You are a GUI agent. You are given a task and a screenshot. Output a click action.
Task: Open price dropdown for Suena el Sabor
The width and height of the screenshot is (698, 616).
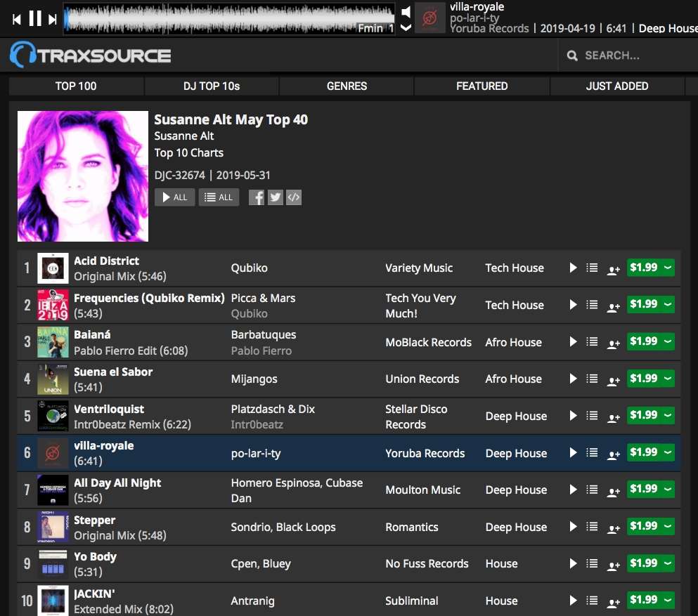coord(668,379)
